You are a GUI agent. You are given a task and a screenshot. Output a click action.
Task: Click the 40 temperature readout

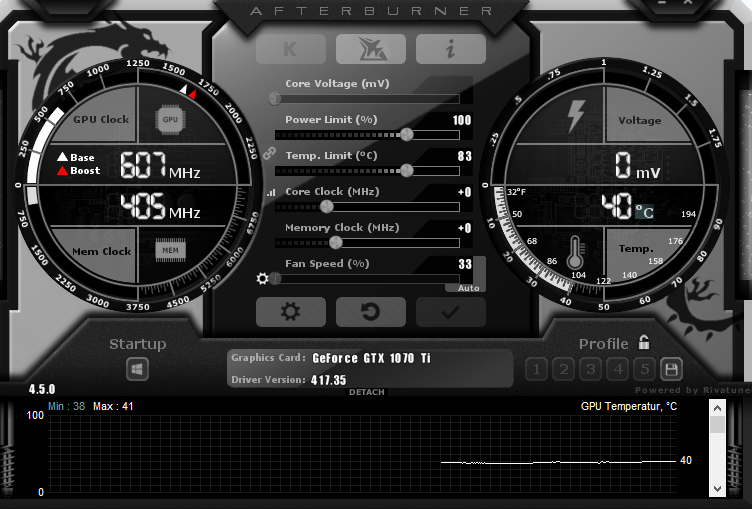[617, 207]
